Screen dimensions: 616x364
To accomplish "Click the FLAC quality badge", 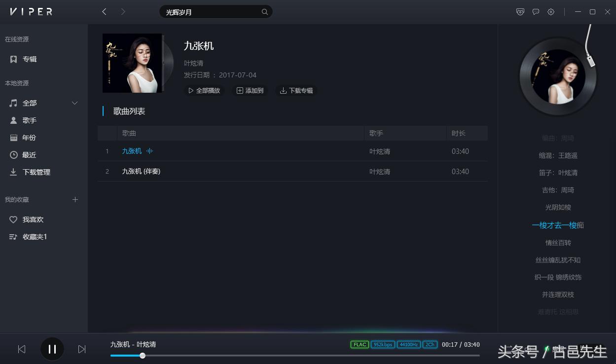I will pyautogui.click(x=359, y=344).
